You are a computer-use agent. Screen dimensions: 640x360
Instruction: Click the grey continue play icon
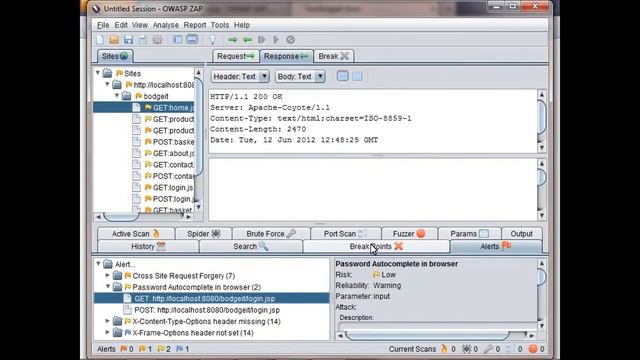[276, 40]
